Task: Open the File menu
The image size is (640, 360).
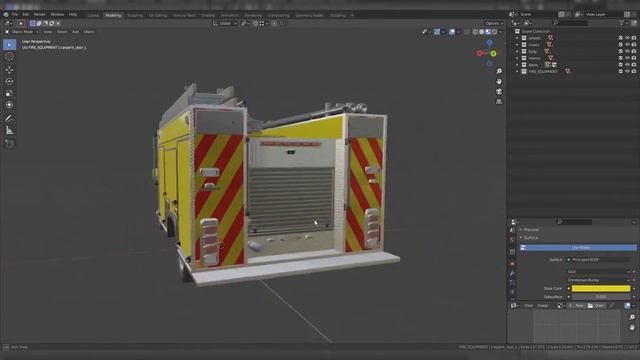Action: click(15, 15)
